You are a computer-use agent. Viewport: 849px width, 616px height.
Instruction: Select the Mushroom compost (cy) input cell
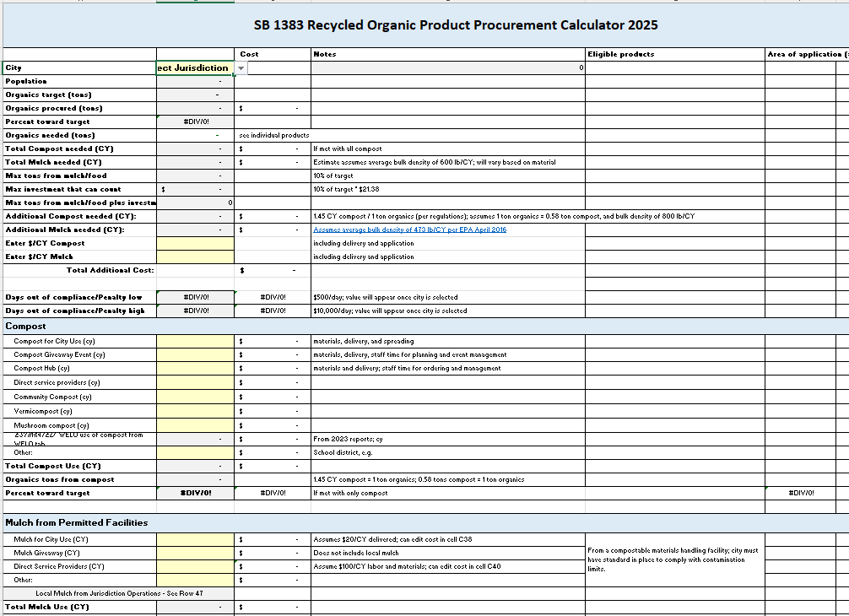[x=194, y=425]
